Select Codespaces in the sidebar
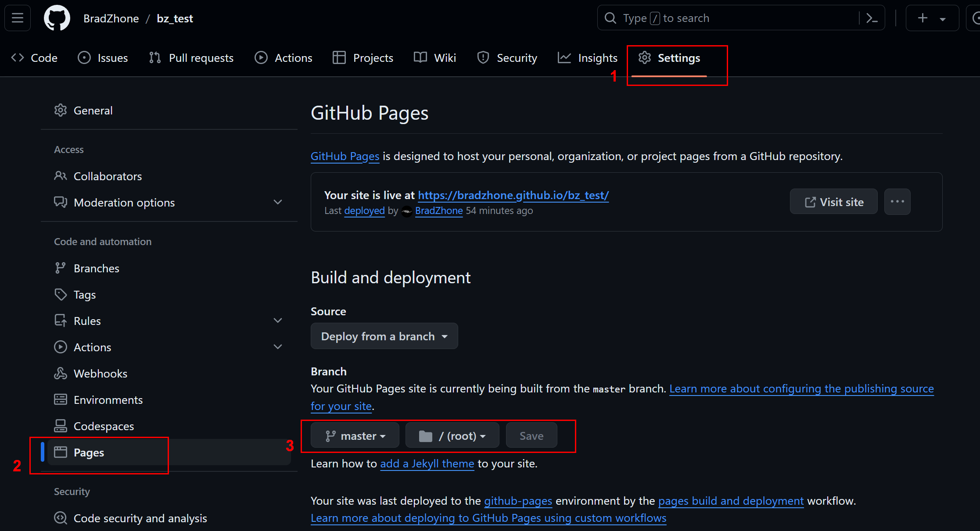This screenshot has height=531, width=980. (x=169, y=426)
